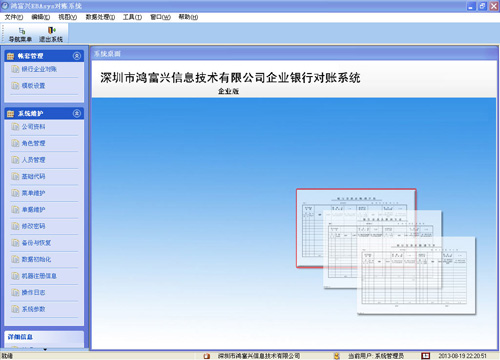Click the front-most report sheet thumbnail
The width and height of the screenshot is (500, 360).
pyautogui.click(x=416, y=275)
